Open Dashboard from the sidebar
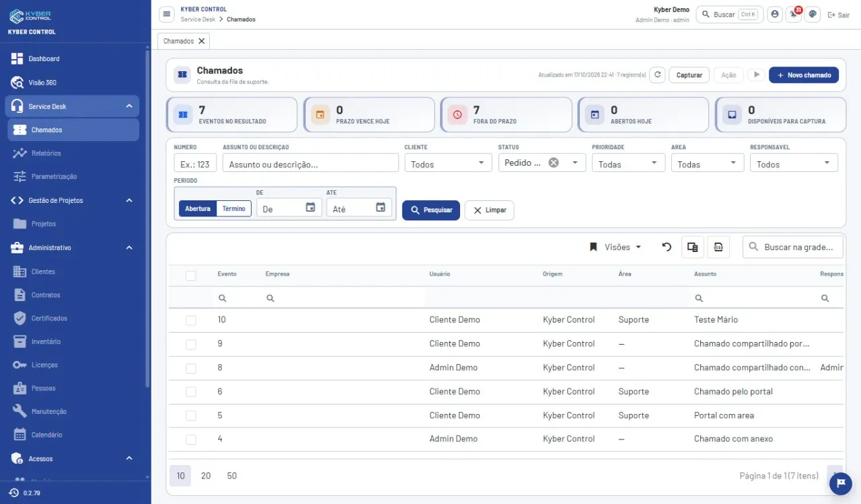The height and width of the screenshot is (504, 861). tap(73, 58)
